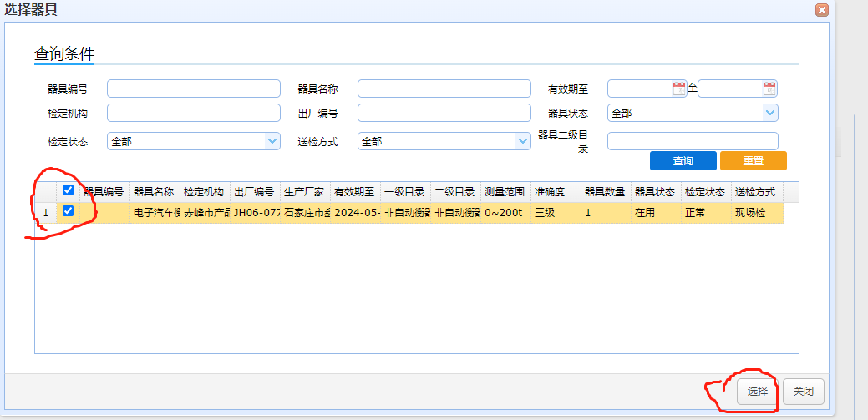
Task: Close the 选择器具 dialog with X
Action: click(822, 10)
